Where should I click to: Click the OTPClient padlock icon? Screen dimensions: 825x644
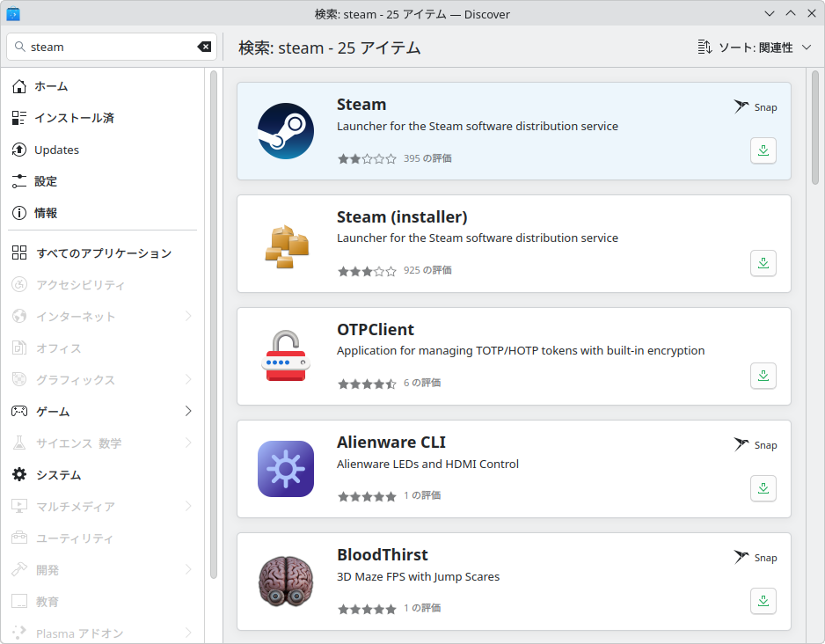click(286, 356)
